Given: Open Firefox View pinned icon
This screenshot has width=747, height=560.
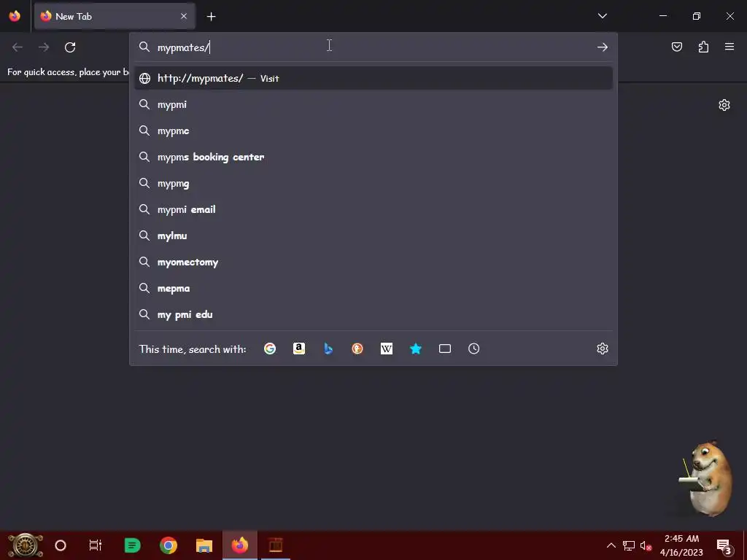Looking at the screenshot, I should coord(15,16).
